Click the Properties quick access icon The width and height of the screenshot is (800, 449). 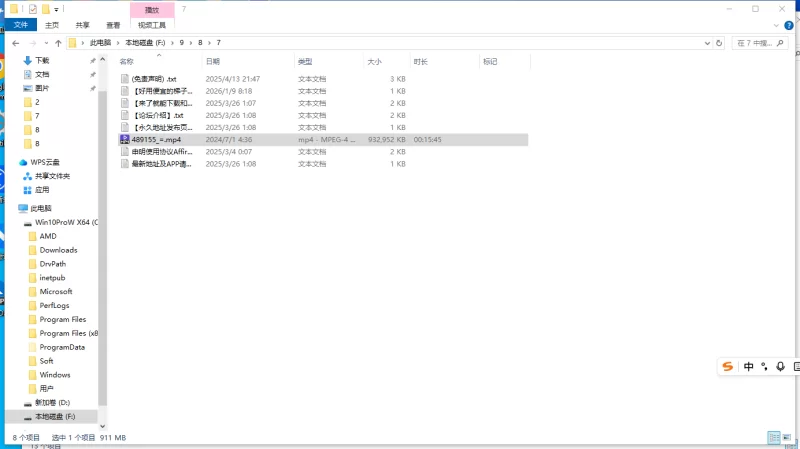pos(33,9)
